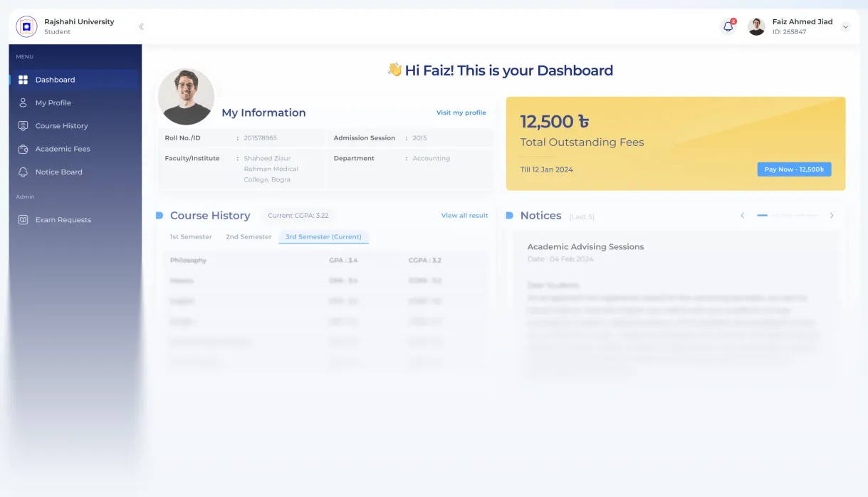Viewport: 868px width, 497px height.
Task: Open the Visit my profile link
Action: 461,113
